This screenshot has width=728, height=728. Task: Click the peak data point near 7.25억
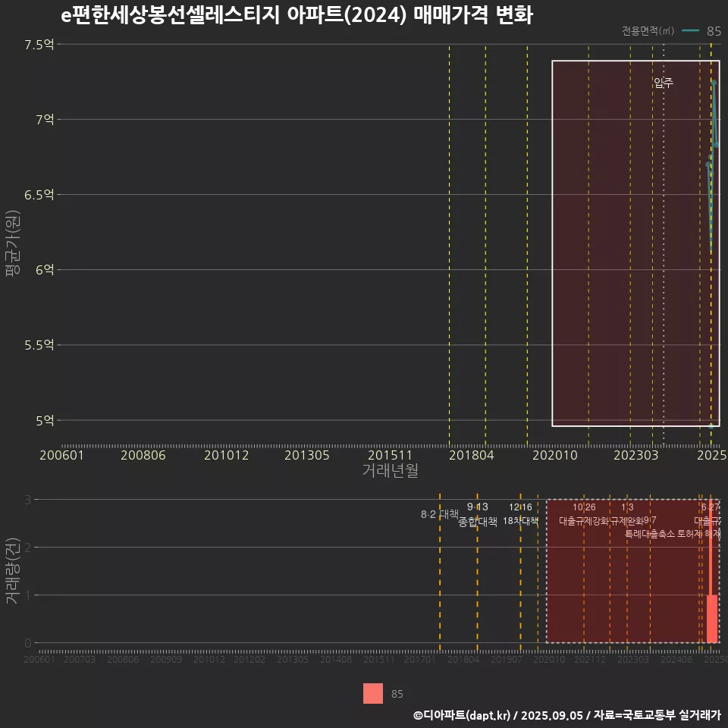(714, 83)
